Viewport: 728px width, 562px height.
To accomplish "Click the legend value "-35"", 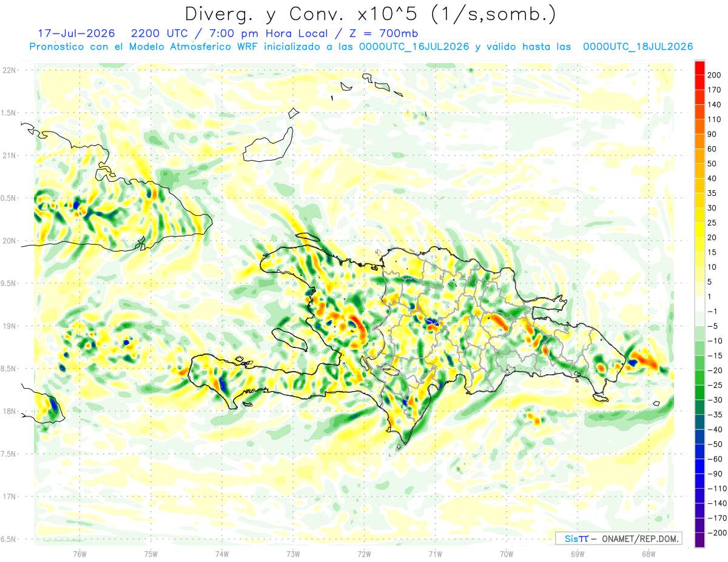I will pos(715,415).
